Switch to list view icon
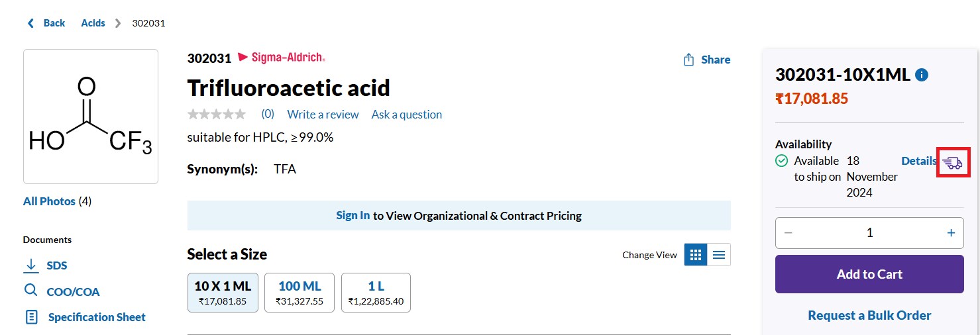 tap(719, 255)
